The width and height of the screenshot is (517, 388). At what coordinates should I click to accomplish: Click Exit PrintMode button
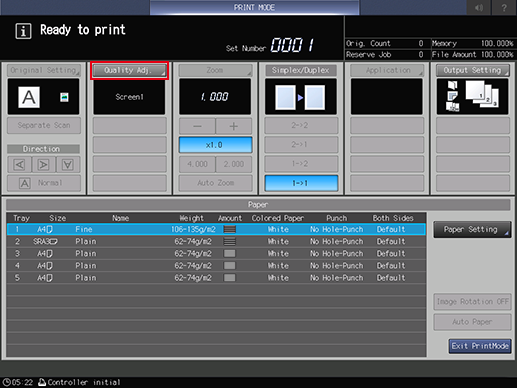[x=480, y=346]
